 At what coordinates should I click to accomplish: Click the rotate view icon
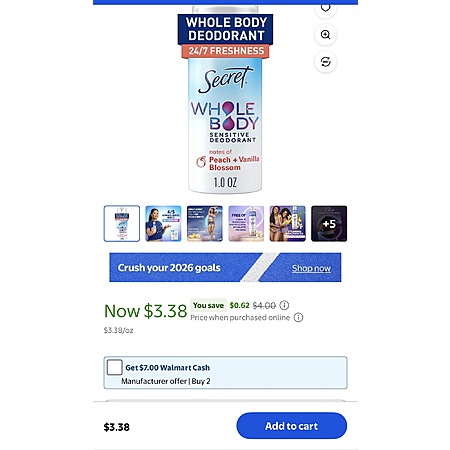[x=325, y=62]
